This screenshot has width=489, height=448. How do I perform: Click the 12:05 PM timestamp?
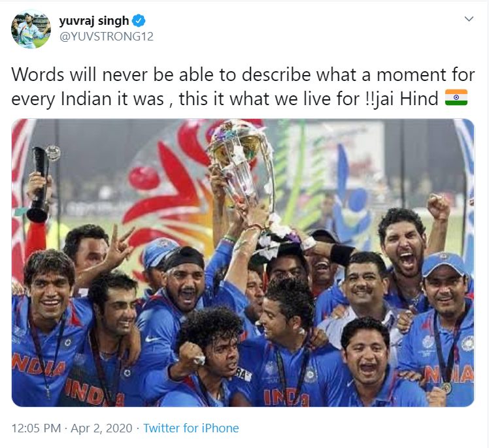point(36,428)
